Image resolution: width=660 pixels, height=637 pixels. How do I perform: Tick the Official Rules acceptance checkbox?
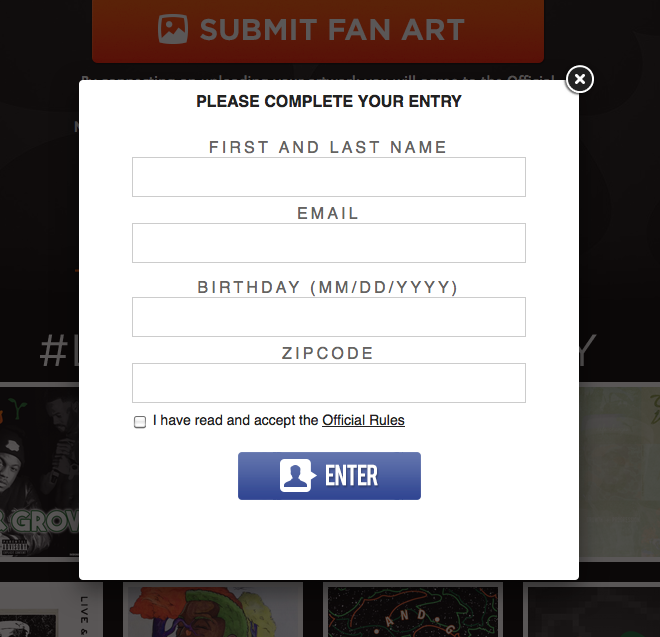point(140,421)
